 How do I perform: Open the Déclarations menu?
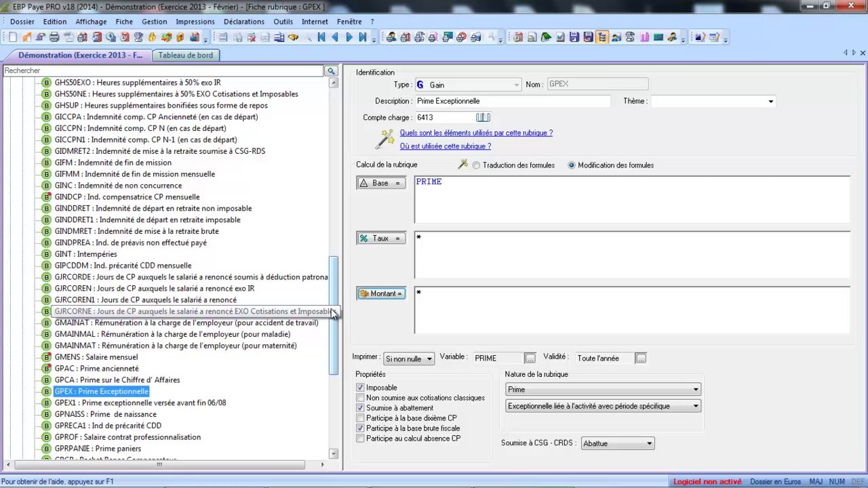click(244, 22)
